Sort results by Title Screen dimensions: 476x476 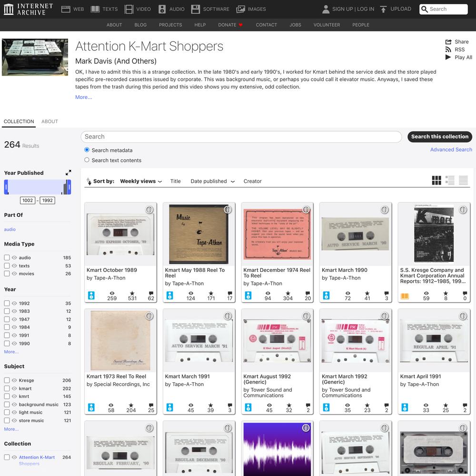click(x=176, y=181)
